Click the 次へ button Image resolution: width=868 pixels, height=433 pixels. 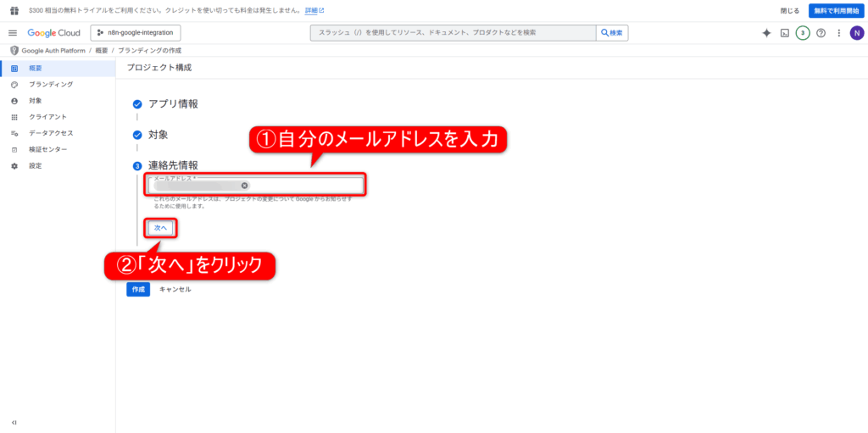coord(161,228)
